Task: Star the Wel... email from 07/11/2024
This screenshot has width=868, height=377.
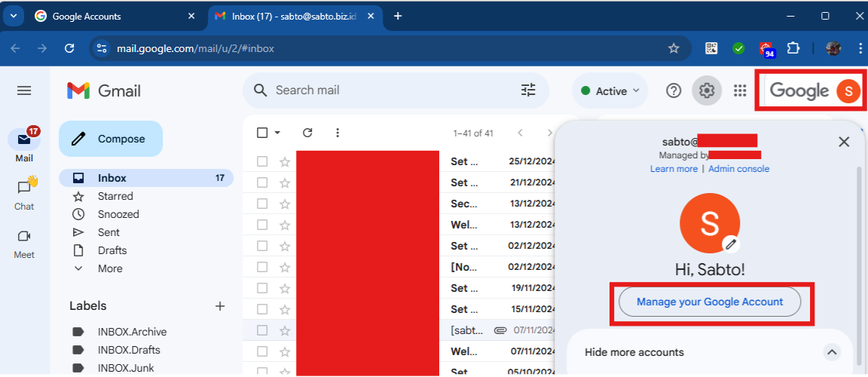Action: pos(285,351)
